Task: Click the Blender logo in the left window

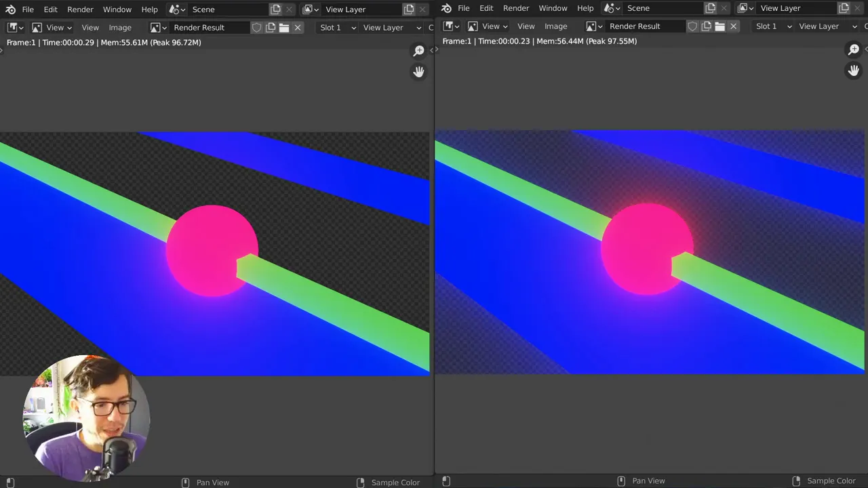Action: [x=10, y=9]
